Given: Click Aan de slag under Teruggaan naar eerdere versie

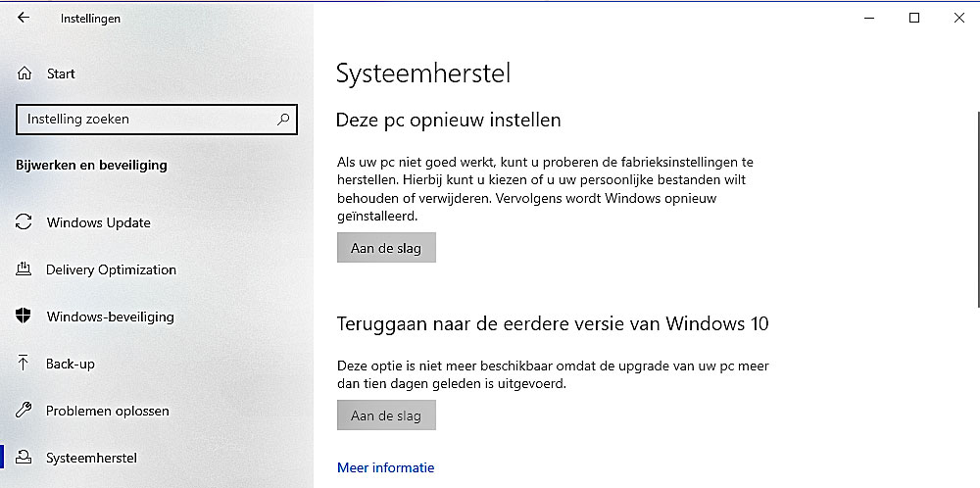Looking at the screenshot, I should click(x=386, y=415).
